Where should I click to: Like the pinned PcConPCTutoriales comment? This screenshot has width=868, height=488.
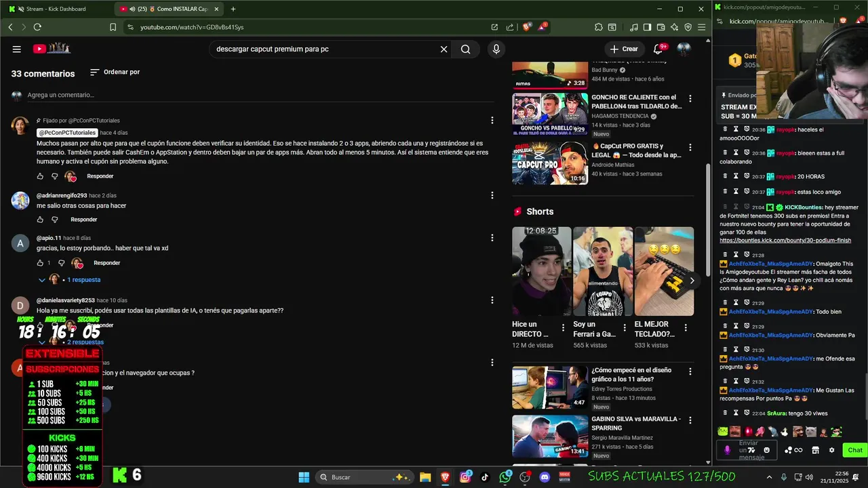coord(40,176)
